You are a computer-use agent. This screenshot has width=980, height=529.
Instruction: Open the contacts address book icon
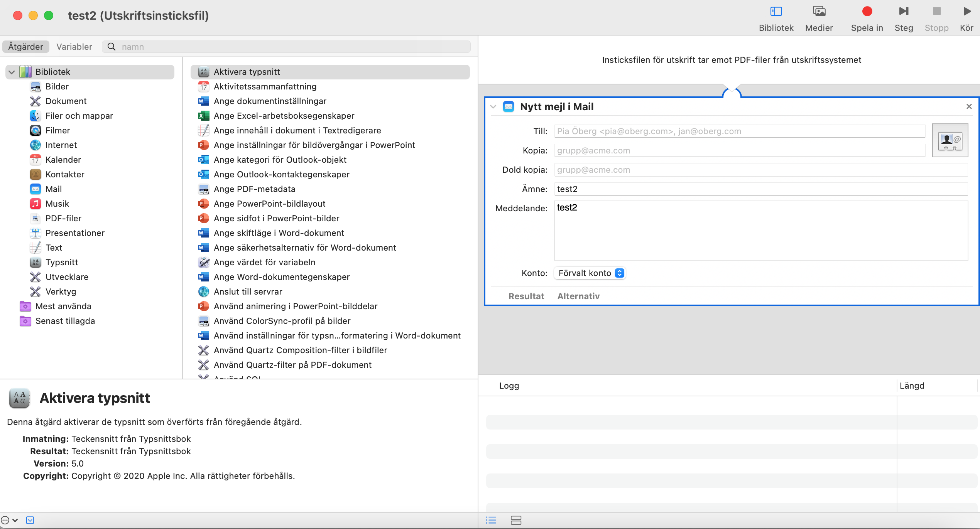coord(950,140)
